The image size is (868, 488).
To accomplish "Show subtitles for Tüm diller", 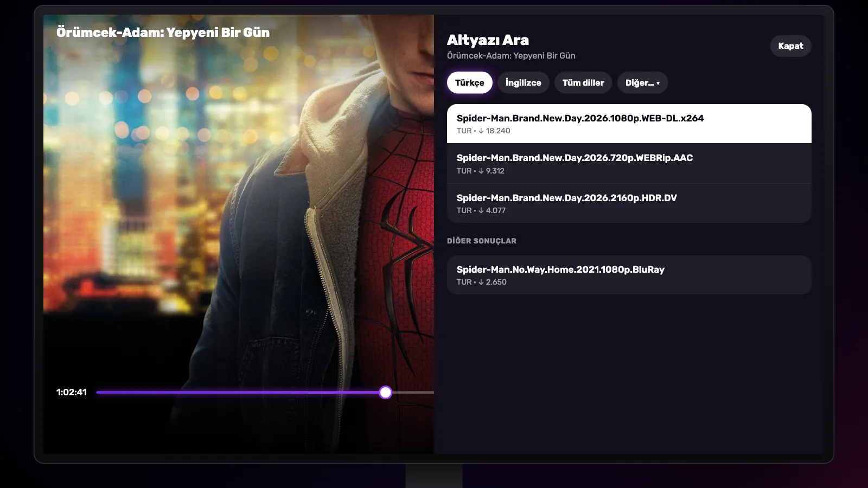I will (583, 83).
